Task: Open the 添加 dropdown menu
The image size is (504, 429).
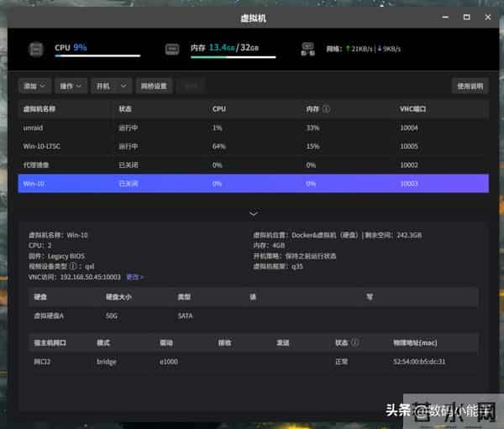Action: tap(34, 86)
